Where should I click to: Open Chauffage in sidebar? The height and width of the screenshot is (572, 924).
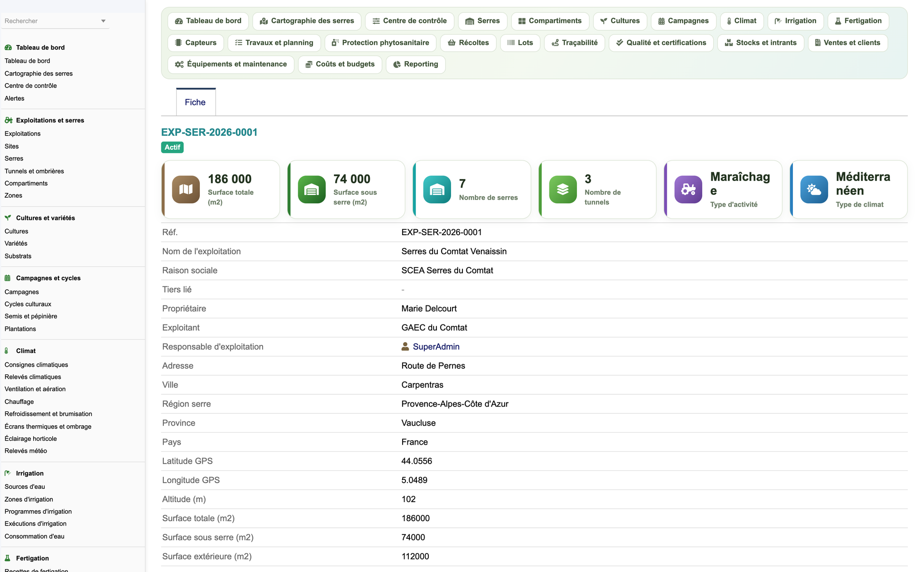coord(19,401)
